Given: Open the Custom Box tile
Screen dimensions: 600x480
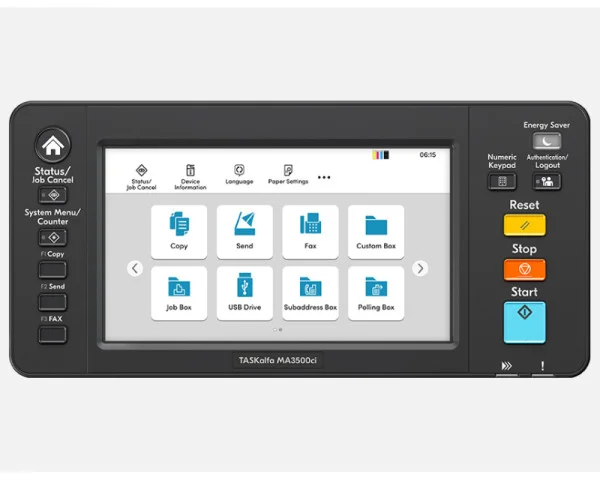Looking at the screenshot, I should pyautogui.click(x=376, y=231).
